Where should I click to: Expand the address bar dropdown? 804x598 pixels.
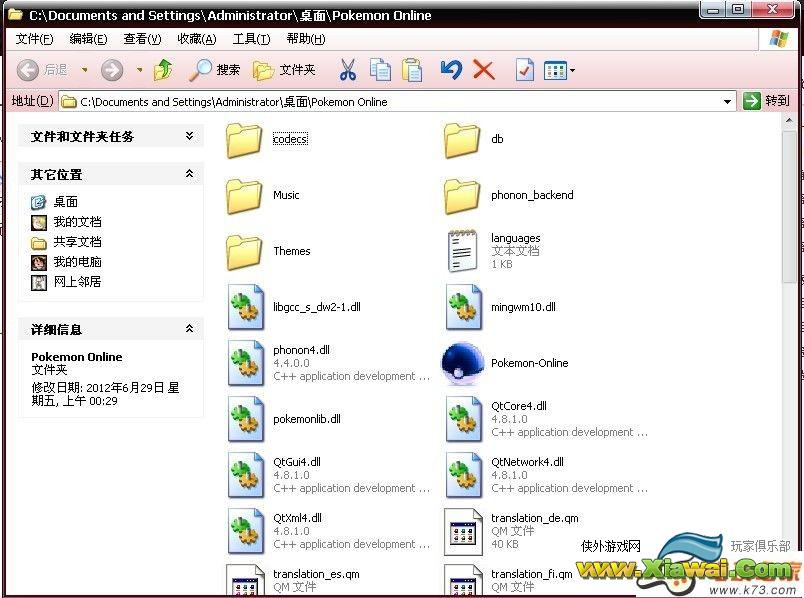tap(727, 102)
